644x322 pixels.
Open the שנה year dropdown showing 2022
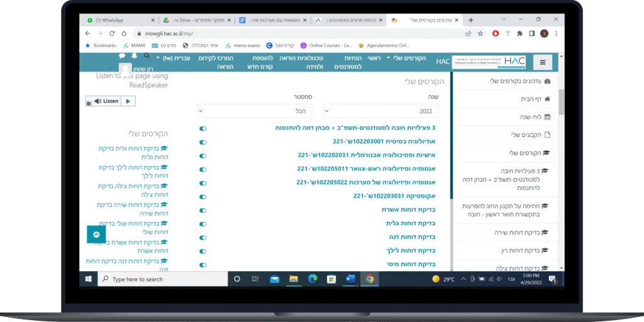point(380,111)
